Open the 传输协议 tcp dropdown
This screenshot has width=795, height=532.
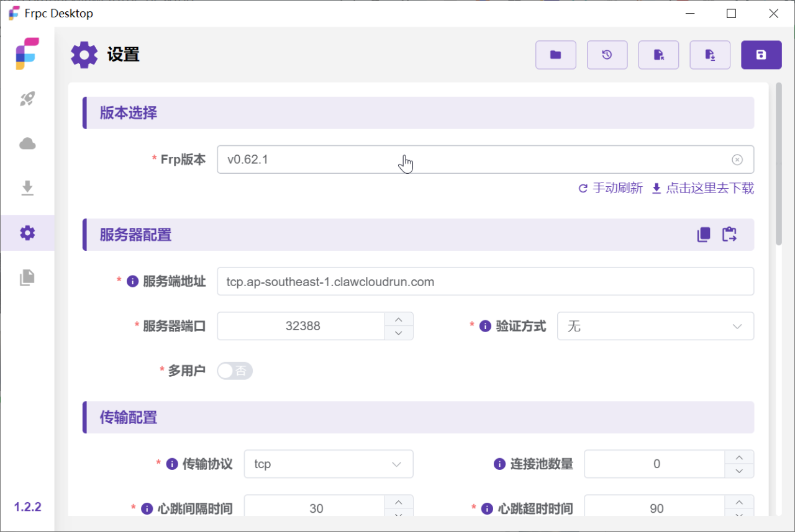click(x=329, y=464)
